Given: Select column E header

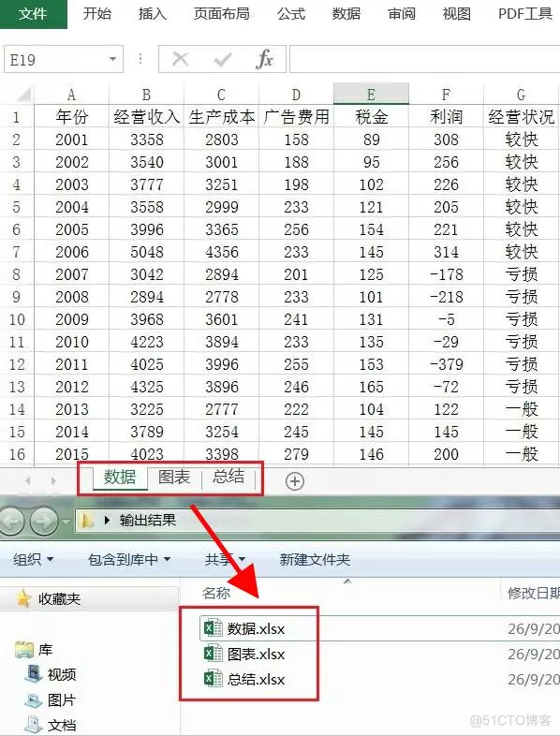Looking at the screenshot, I should [x=371, y=94].
